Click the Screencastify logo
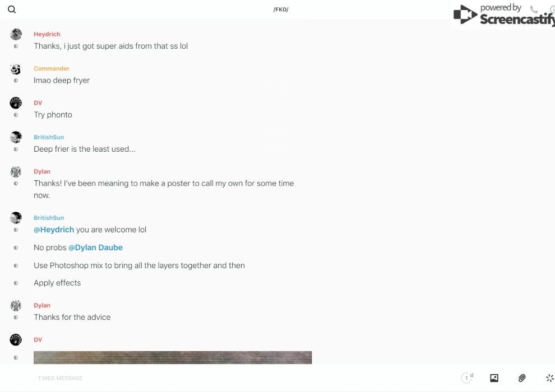This screenshot has height=392, width=555. (503, 14)
